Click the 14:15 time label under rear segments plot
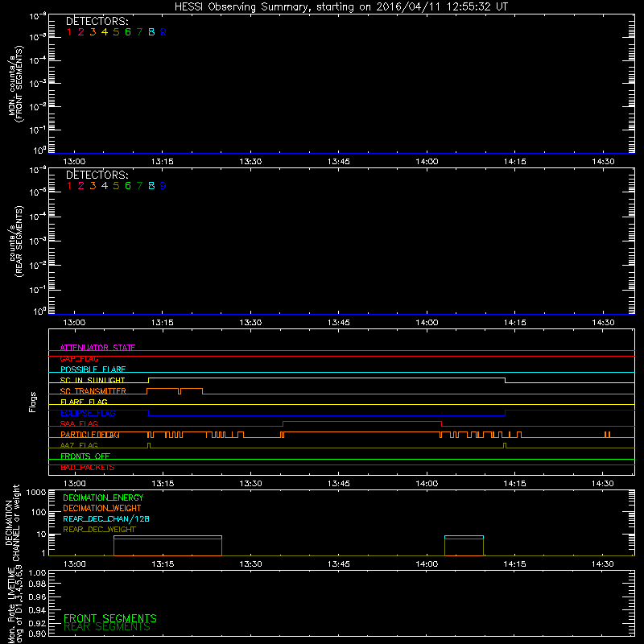 click(x=514, y=323)
